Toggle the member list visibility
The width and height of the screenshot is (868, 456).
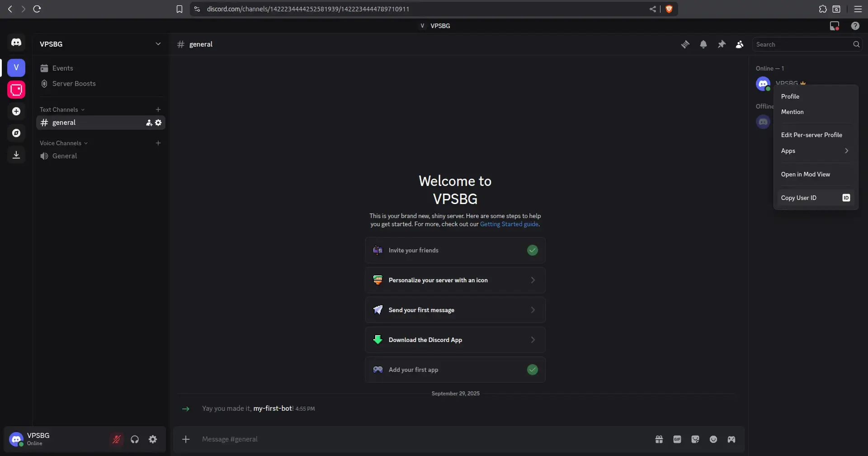[740, 44]
